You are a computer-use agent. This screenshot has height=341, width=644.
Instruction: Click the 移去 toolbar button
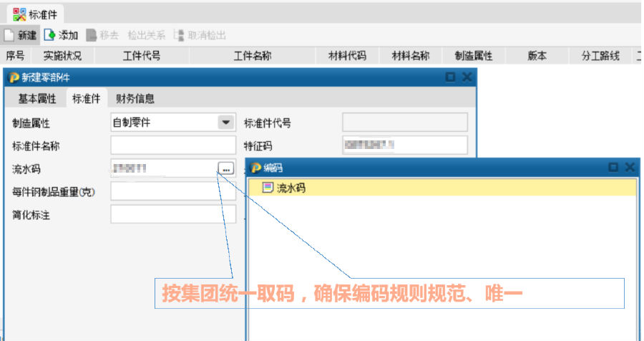click(102, 35)
